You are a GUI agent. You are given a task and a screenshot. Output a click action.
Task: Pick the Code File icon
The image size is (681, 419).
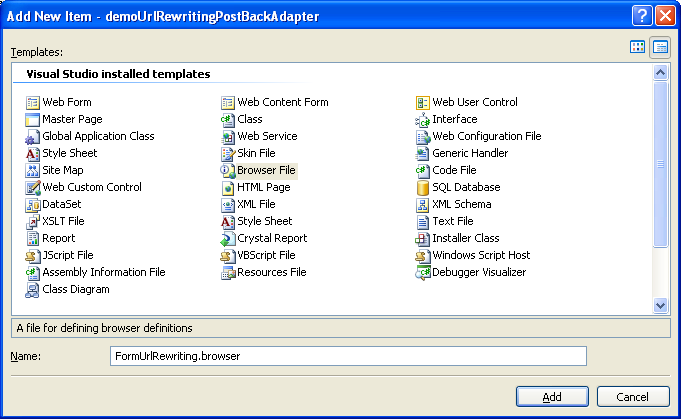coord(423,170)
